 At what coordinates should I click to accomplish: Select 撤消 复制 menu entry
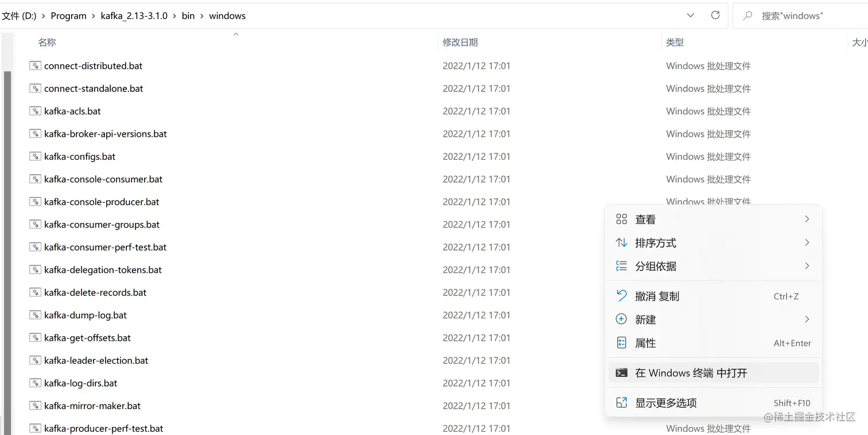714,297
